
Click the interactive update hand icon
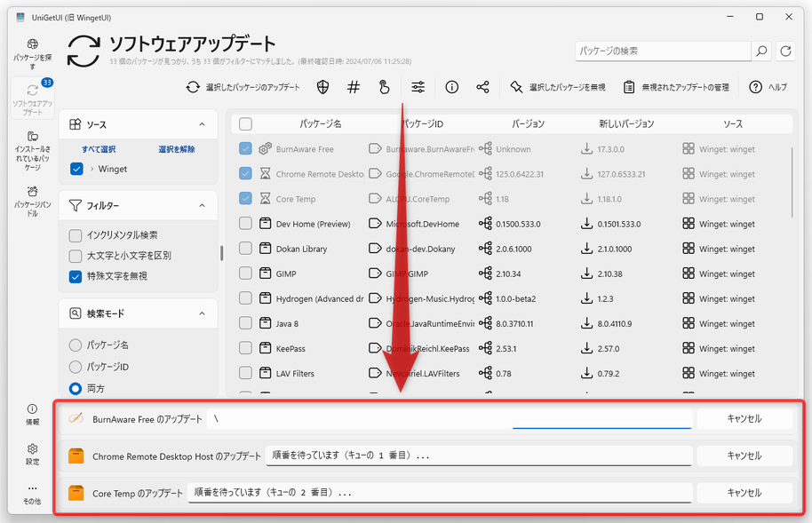coord(384,88)
